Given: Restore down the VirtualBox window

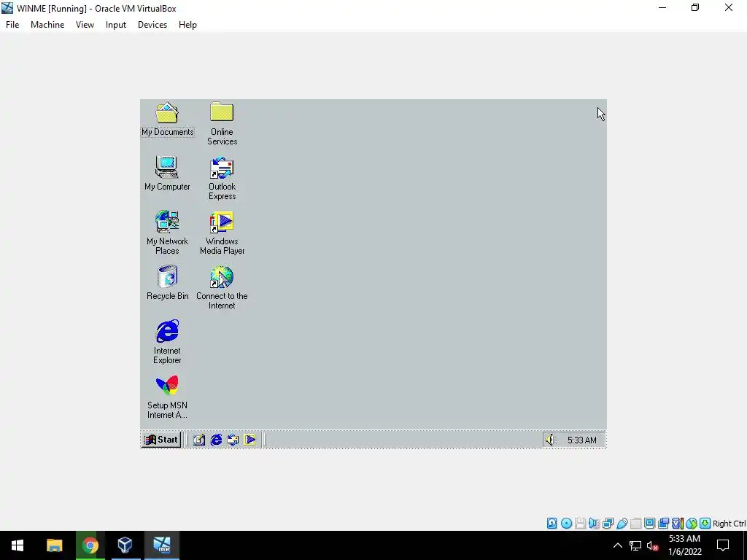Looking at the screenshot, I should 695,7.
